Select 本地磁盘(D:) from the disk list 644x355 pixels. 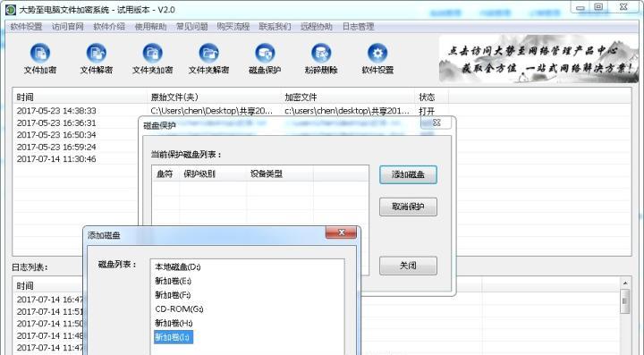178,267
